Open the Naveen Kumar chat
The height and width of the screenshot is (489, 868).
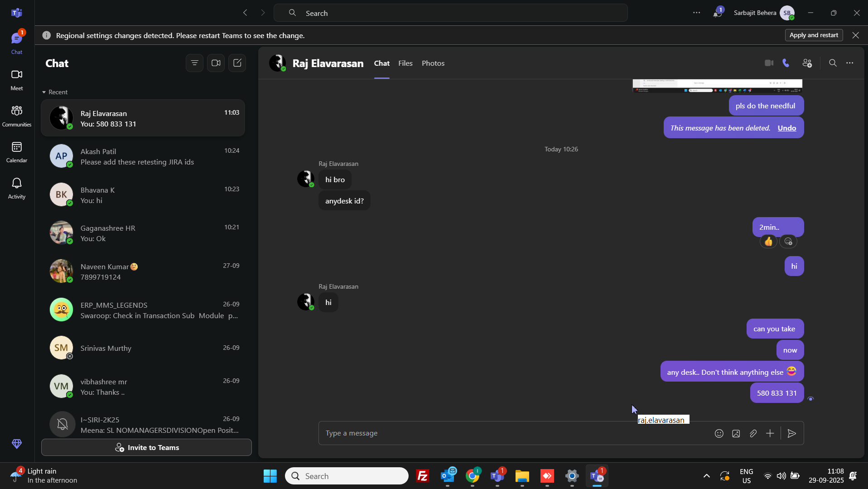coord(143,271)
